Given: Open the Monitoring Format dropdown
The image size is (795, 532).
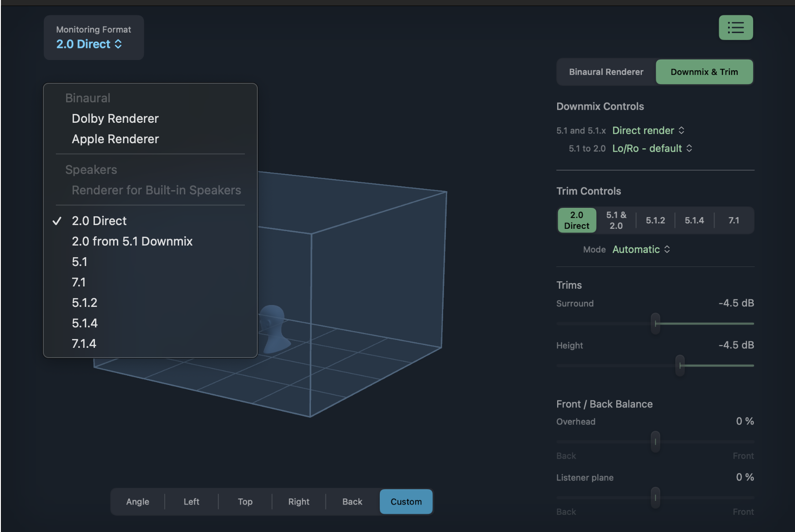Looking at the screenshot, I should pos(89,44).
